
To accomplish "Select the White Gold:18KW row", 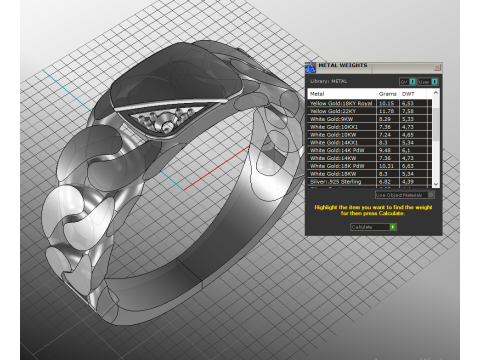I will click(x=369, y=174).
